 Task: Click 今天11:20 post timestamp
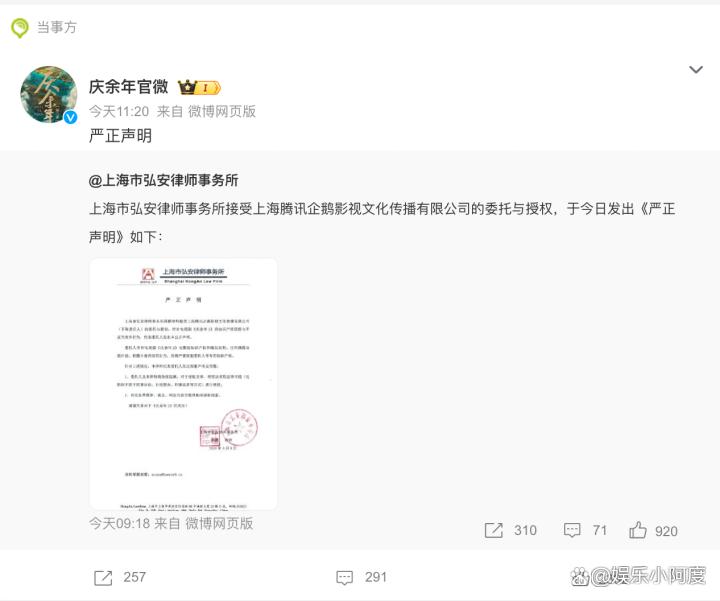pos(119,112)
